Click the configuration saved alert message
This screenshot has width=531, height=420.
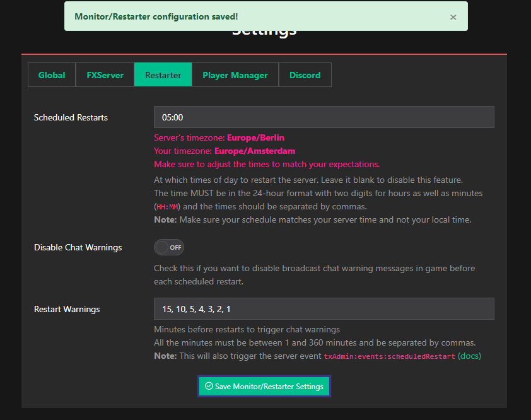[156, 16]
